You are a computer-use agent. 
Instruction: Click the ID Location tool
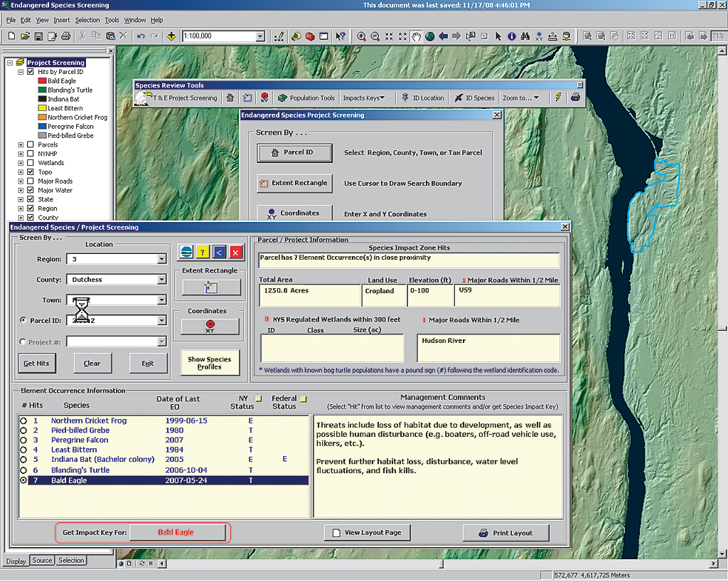click(422, 98)
